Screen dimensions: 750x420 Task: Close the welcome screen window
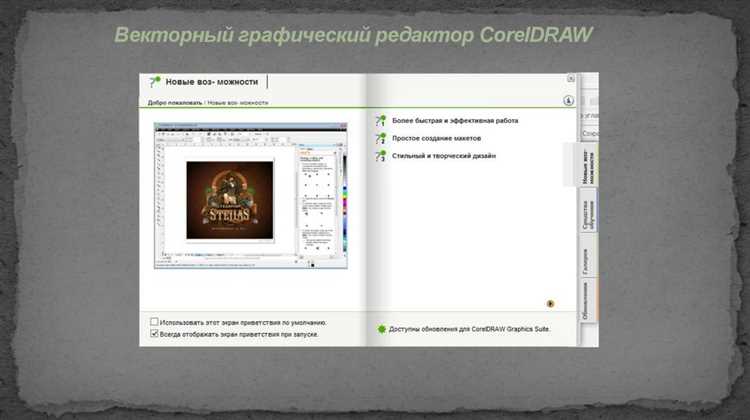[x=571, y=78]
